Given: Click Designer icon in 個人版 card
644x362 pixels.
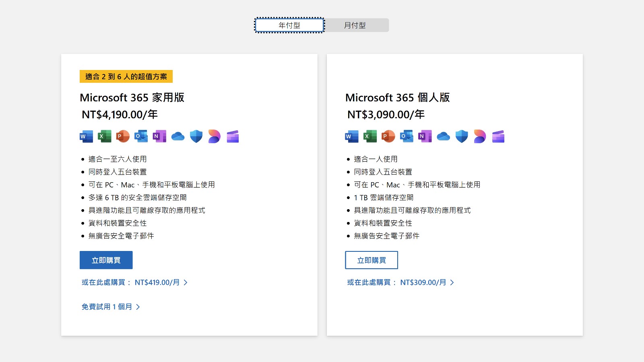Looking at the screenshot, I should click(x=480, y=136).
